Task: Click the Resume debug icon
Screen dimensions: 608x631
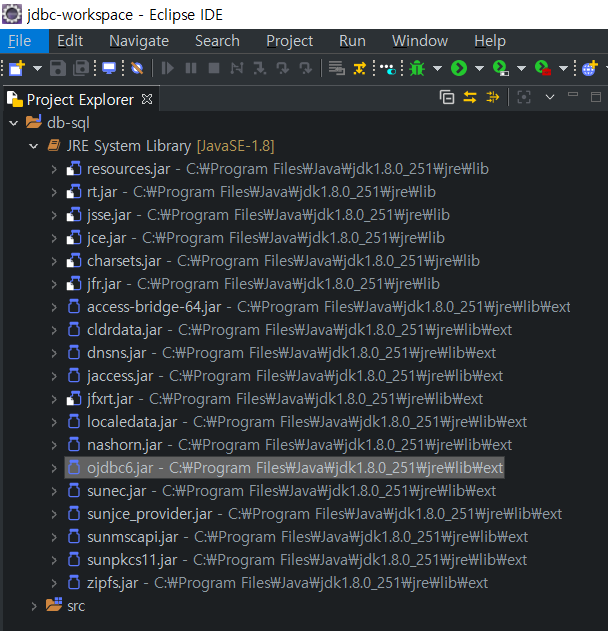Action: pos(167,68)
